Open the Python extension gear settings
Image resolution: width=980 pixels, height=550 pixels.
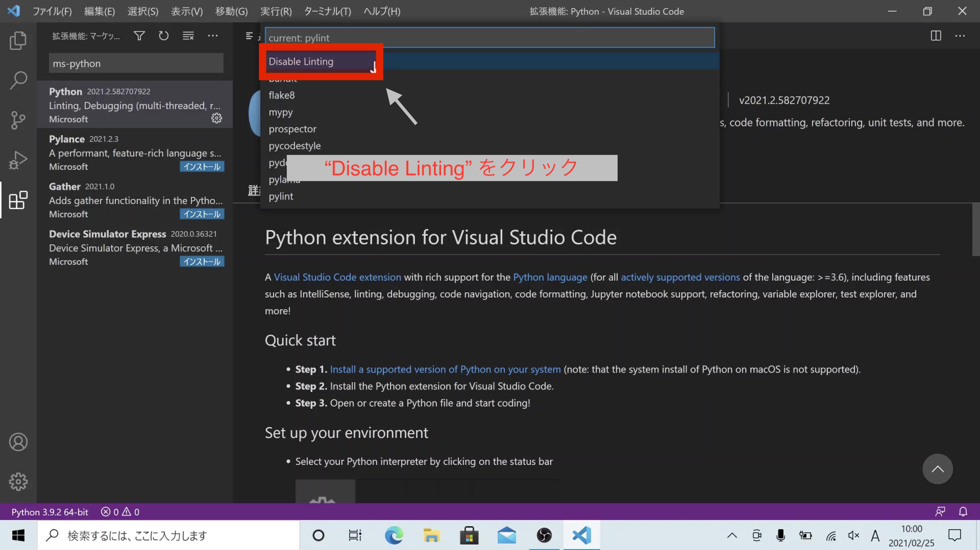coord(217,118)
